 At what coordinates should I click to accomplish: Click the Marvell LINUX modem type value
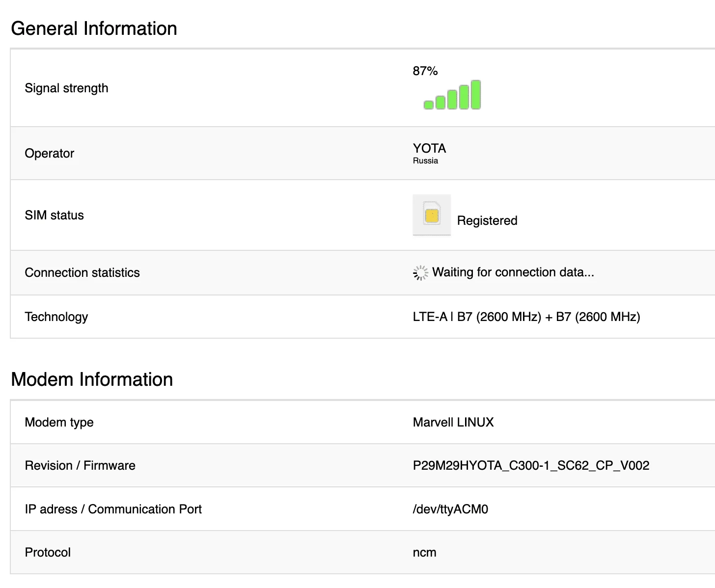453,423
